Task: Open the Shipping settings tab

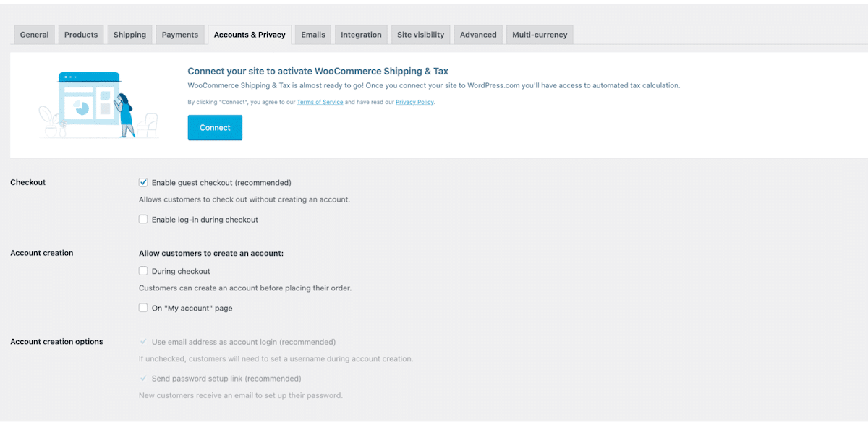Action: click(129, 35)
